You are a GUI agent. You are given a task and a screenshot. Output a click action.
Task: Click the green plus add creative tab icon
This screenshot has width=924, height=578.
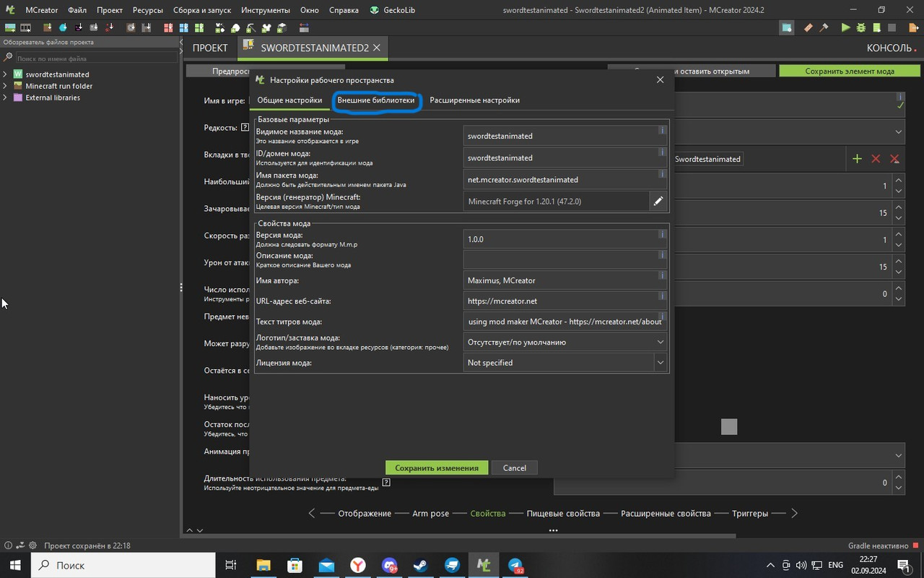[x=857, y=159]
